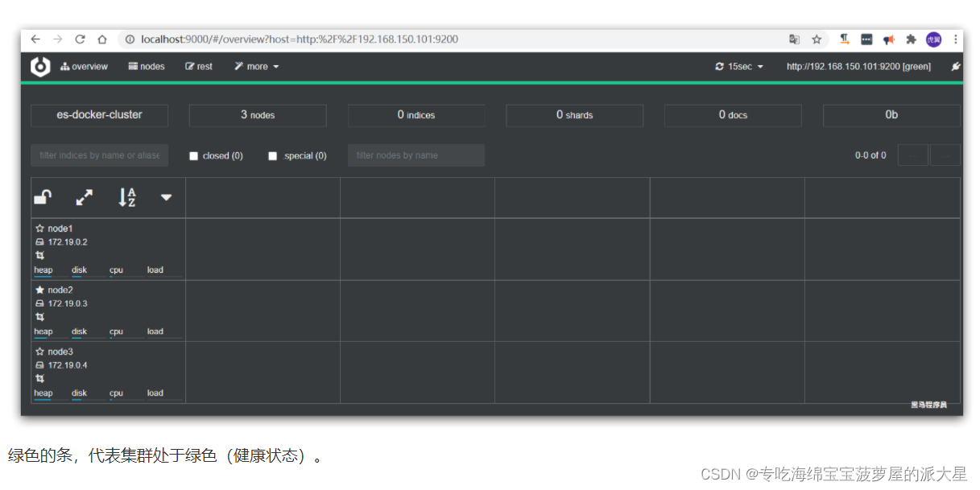Click the plug disconnect icon
Viewport: 980px width, 490px height.
[x=956, y=67]
